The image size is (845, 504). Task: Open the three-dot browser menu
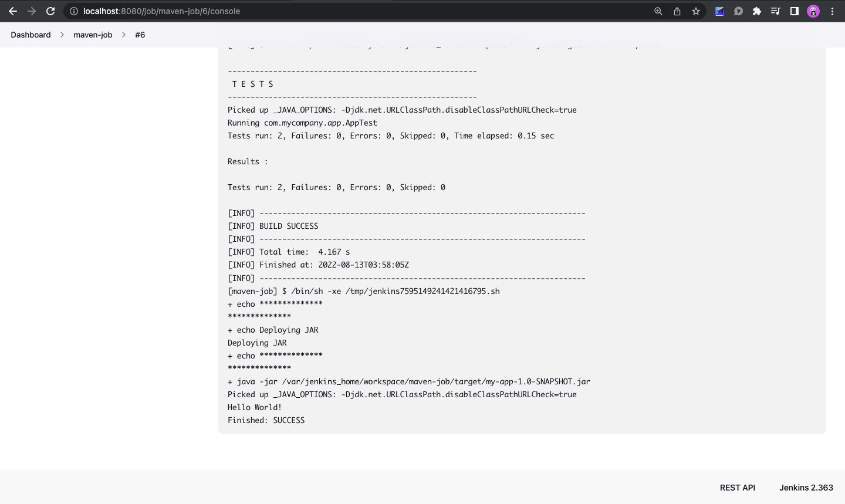click(x=833, y=11)
